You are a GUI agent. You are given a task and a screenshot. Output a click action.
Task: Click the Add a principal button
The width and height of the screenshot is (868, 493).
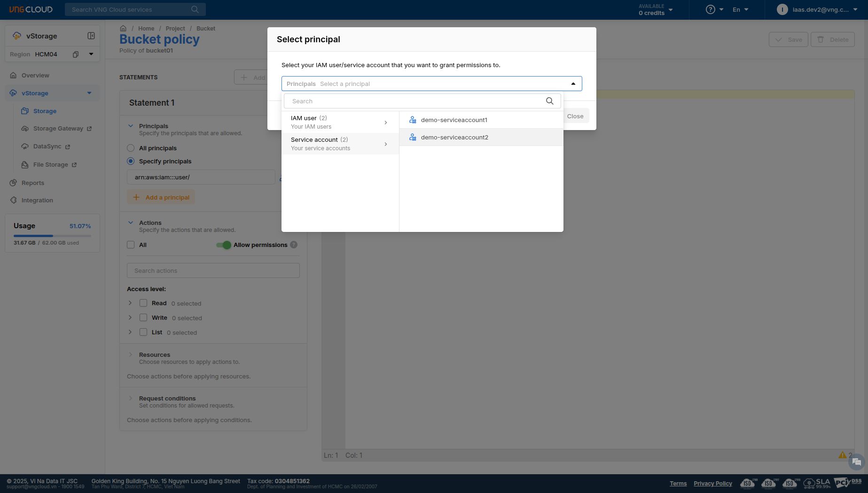[x=161, y=197]
